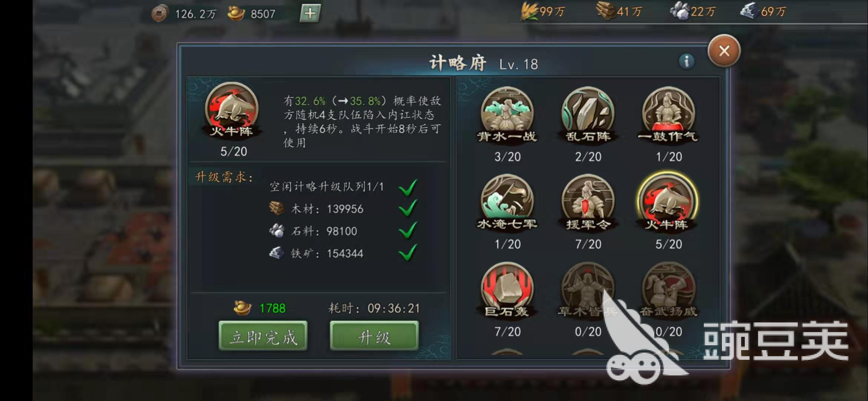Viewport: 868px width, 401px height.
Task: Click the checkmark beside 铁矿 requirement
Action: pos(408,252)
